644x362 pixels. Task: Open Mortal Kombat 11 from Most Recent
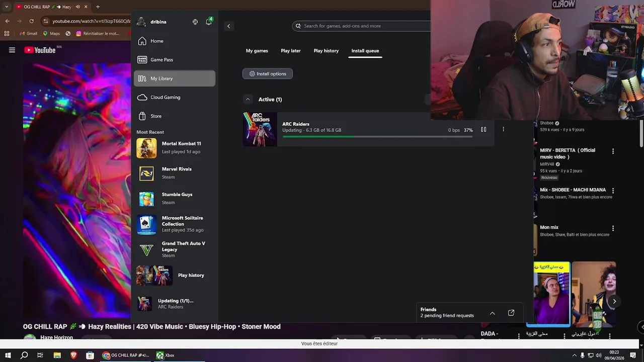[175, 148]
